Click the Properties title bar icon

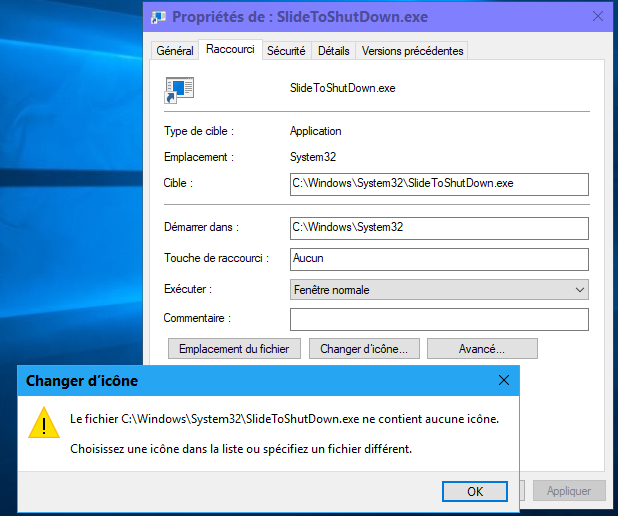(x=158, y=17)
